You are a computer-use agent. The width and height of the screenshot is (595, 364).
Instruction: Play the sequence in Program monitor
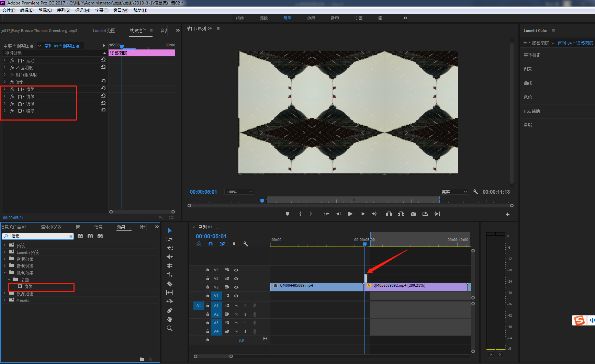coord(350,214)
